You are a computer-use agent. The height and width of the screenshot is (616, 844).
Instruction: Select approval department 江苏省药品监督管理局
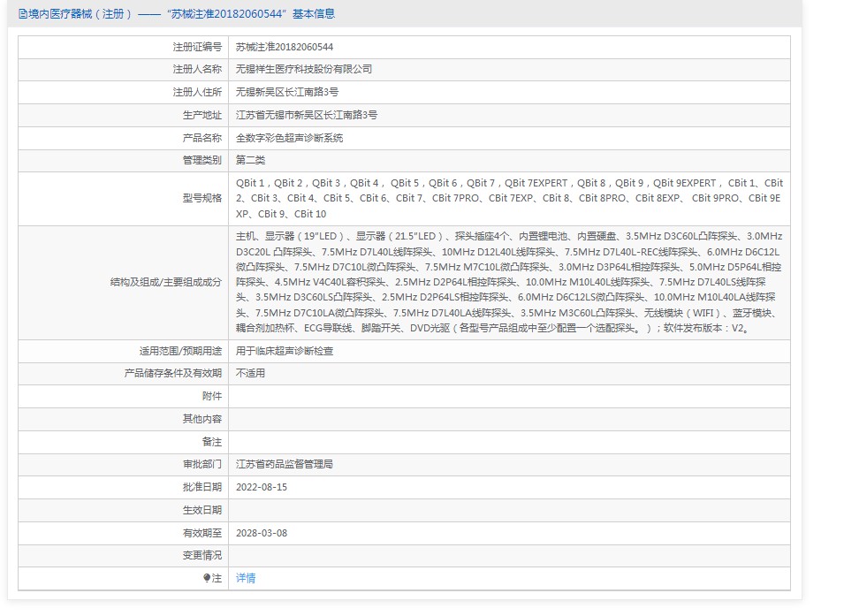[285, 464]
